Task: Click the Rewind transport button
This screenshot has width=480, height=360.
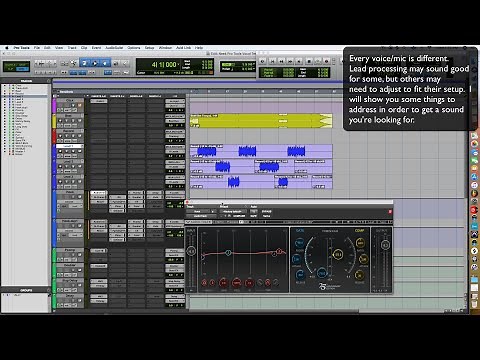Action: point(281,61)
